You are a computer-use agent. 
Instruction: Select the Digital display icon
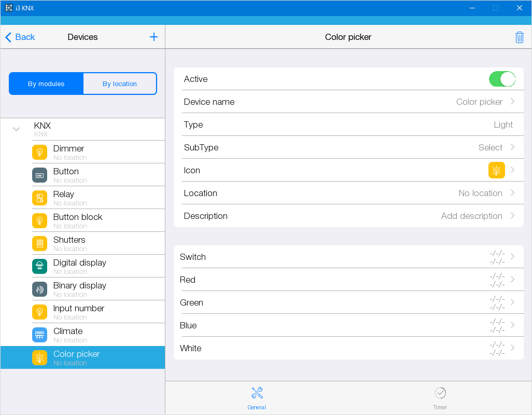click(40, 266)
